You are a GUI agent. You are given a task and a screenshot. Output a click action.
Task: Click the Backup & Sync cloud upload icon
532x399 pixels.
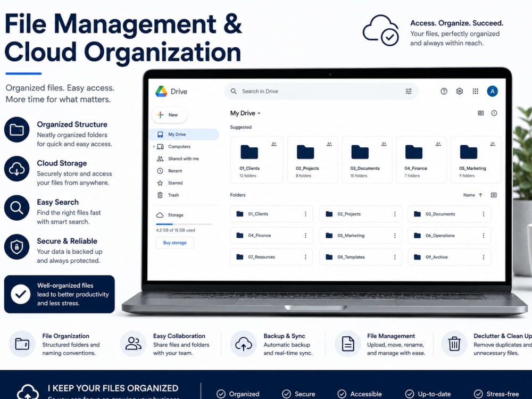point(243,344)
